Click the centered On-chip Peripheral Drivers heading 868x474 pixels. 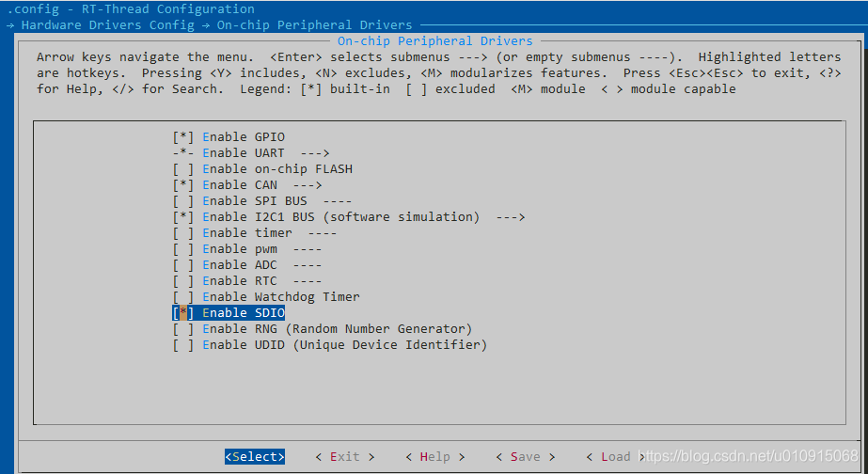coord(435,41)
